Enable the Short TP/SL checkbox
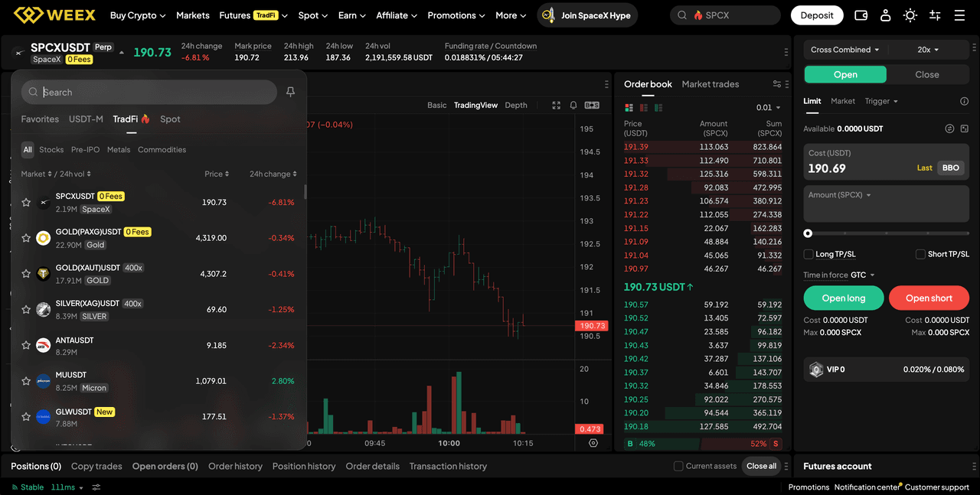Viewport: 980px width, 495px height. point(921,254)
